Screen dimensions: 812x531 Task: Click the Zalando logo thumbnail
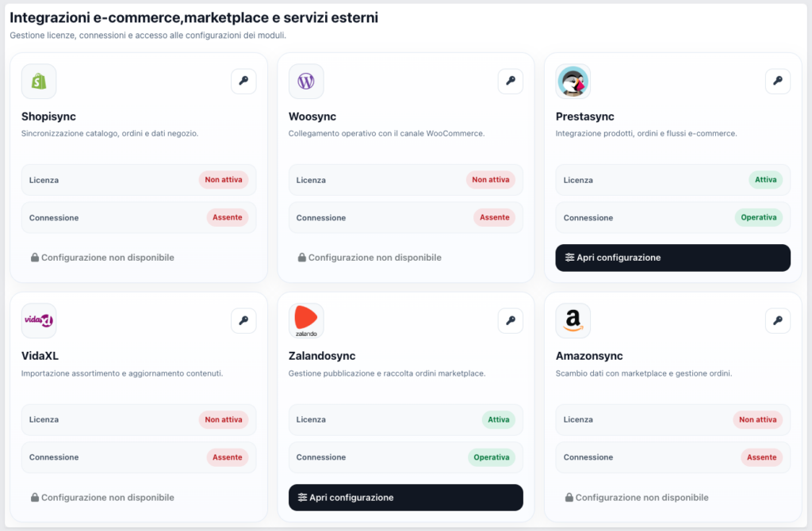click(306, 320)
